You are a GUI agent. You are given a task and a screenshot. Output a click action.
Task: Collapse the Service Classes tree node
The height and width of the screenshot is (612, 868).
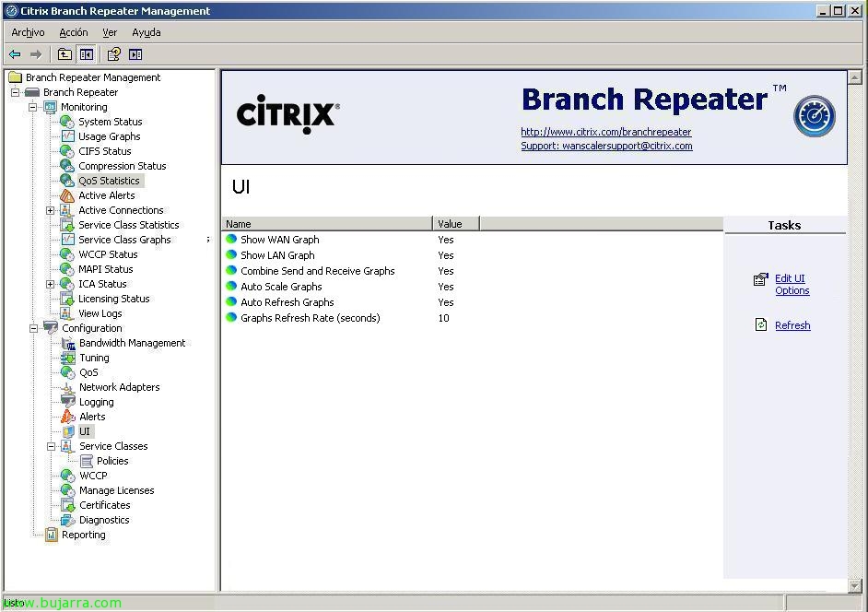(x=51, y=446)
